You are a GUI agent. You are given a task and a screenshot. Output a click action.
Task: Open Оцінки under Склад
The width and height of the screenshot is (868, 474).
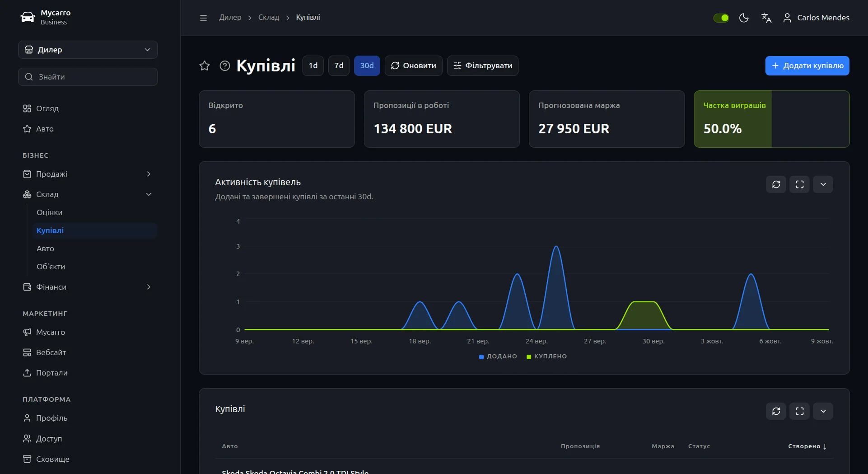tap(95, 212)
